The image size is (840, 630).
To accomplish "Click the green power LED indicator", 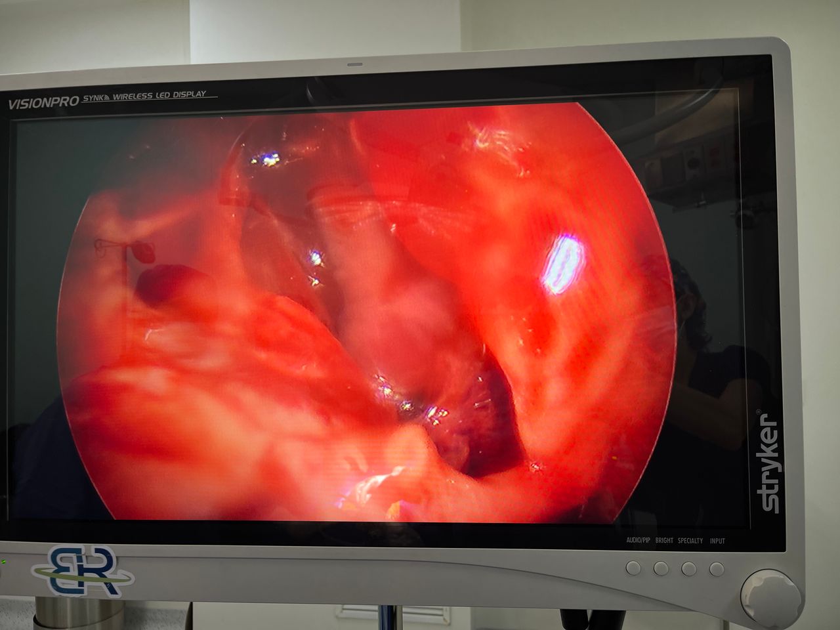I will (3, 562).
